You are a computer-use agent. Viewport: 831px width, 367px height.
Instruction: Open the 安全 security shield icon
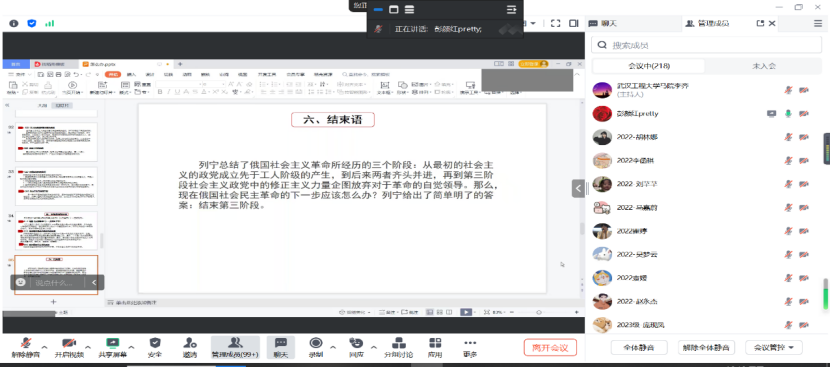pos(155,347)
